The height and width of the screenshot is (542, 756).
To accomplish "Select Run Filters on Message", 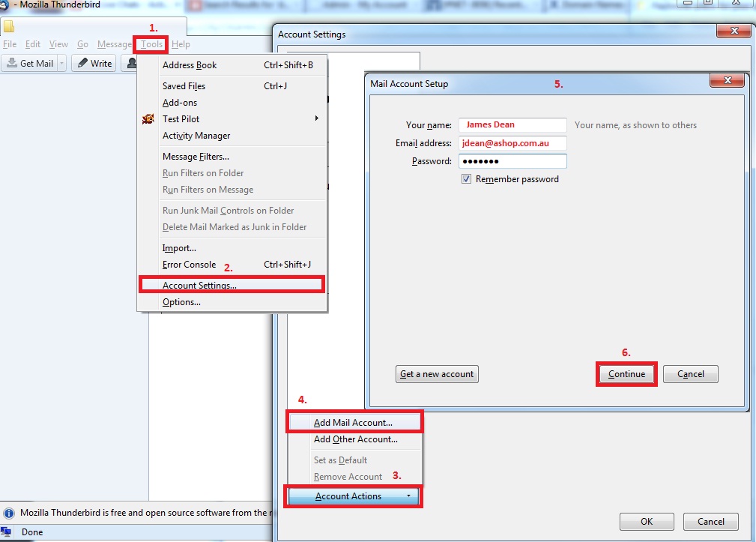I will click(232, 190).
